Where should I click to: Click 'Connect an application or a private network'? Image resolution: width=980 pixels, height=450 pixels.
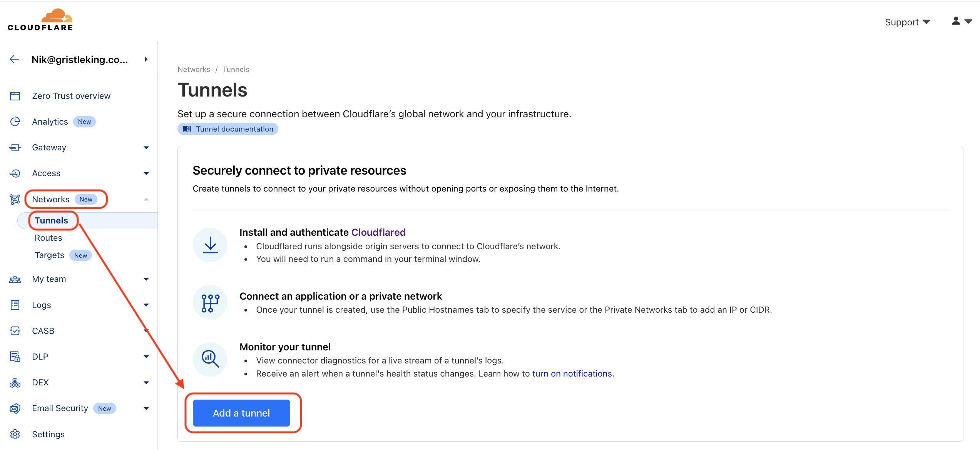click(x=341, y=296)
